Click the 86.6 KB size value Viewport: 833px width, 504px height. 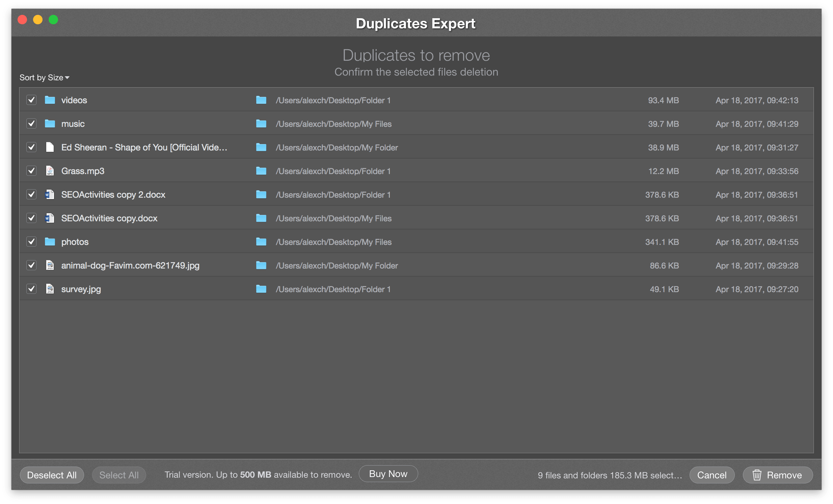664,266
